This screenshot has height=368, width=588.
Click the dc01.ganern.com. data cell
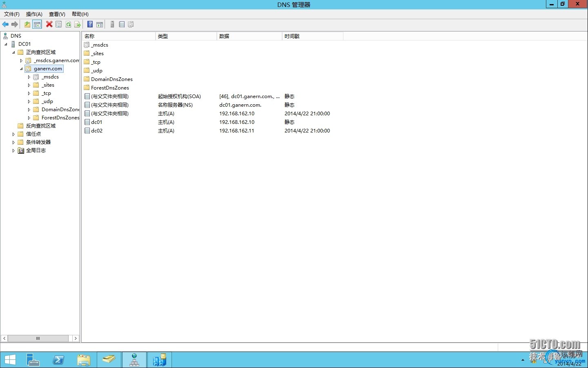coord(240,105)
